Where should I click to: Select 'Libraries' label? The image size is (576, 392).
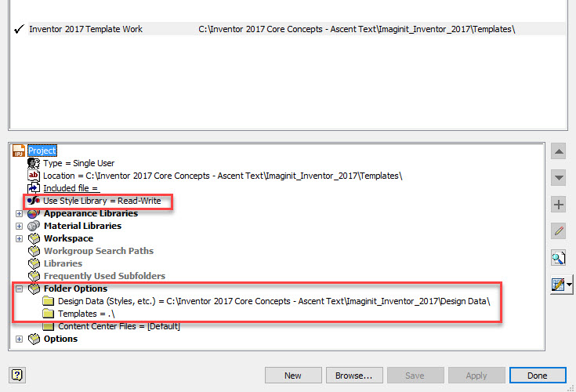pyautogui.click(x=63, y=263)
